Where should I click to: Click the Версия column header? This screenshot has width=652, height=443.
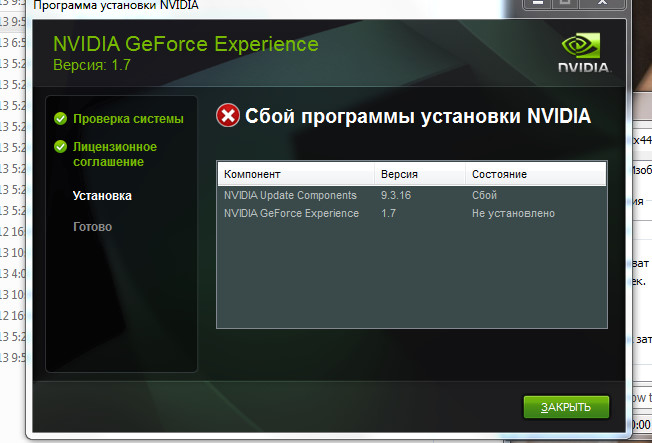pyautogui.click(x=420, y=174)
